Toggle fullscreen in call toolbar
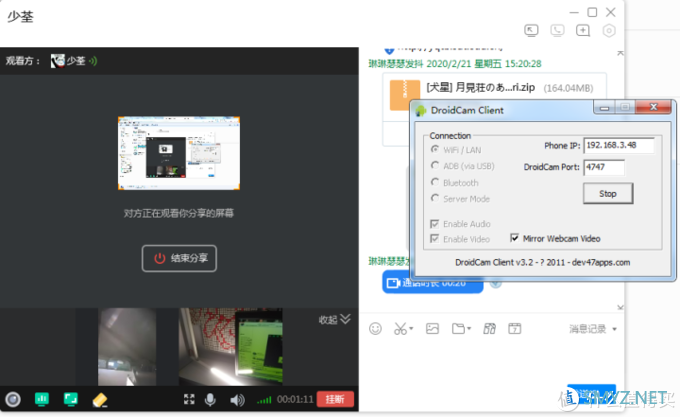Screen dimensions: 680x417 pyautogui.click(x=189, y=399)
